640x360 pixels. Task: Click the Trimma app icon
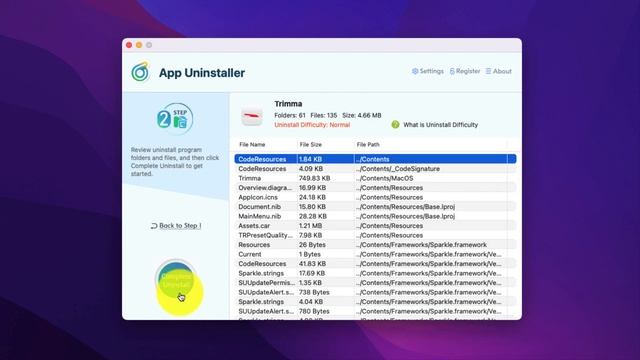click(251, 116)
